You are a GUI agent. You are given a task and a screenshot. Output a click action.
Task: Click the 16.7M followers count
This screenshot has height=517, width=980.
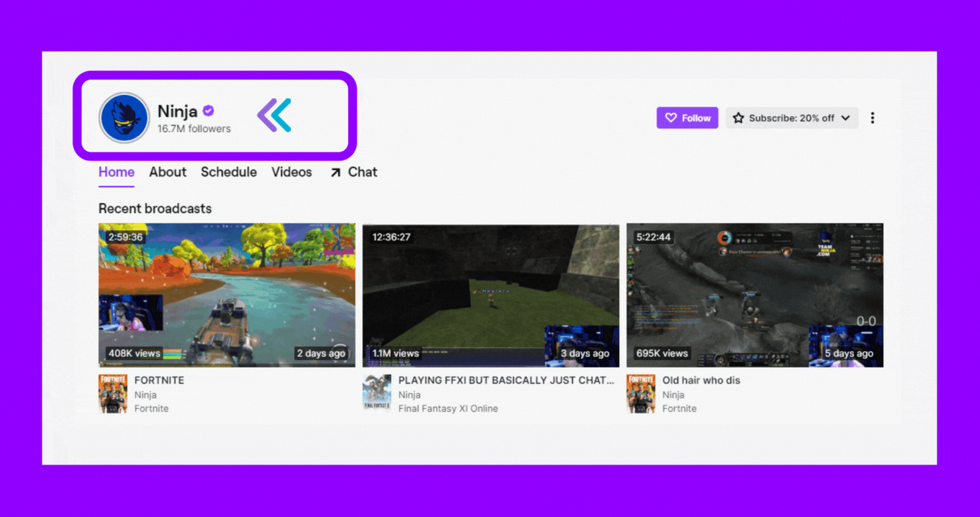click(x=194, y=129)
